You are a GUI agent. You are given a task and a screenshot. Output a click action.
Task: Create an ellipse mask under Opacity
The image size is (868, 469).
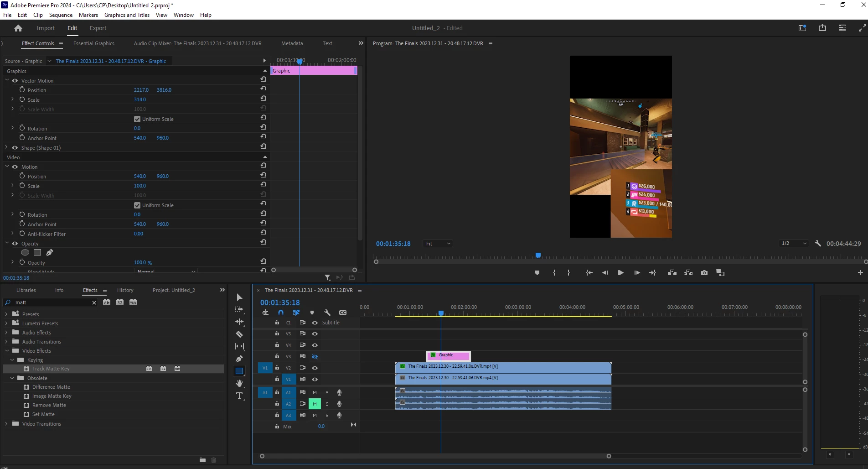(25, 253)
